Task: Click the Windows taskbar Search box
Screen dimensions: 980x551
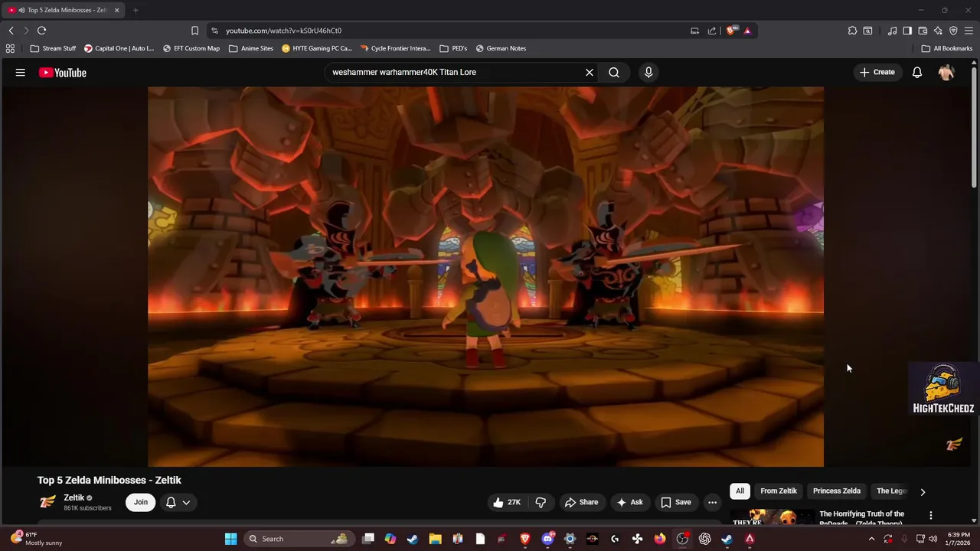Action: tap(299, 539)
